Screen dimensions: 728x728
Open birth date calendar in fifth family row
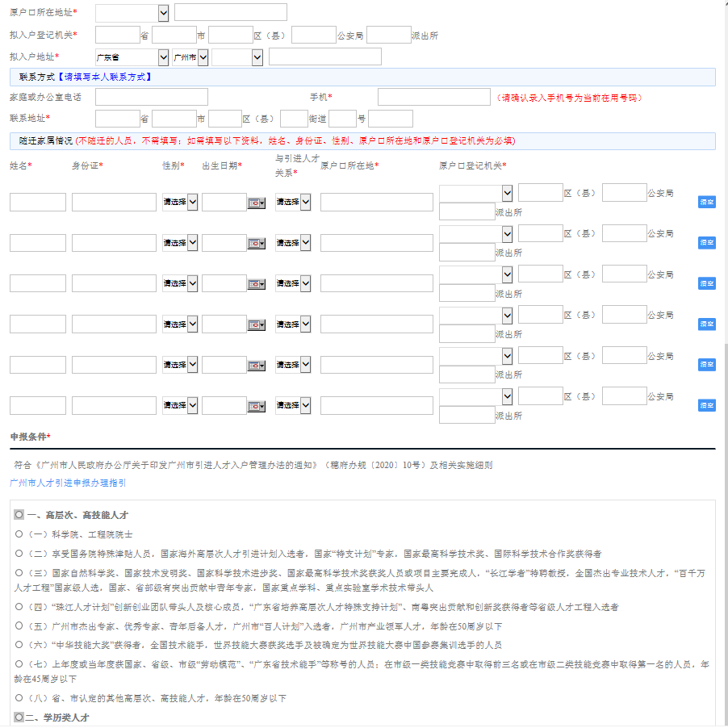click(x=257, y=366)
